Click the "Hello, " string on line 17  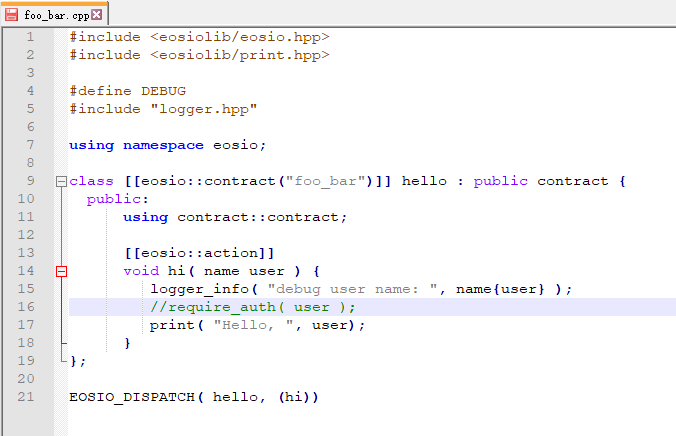coord(254,325)
